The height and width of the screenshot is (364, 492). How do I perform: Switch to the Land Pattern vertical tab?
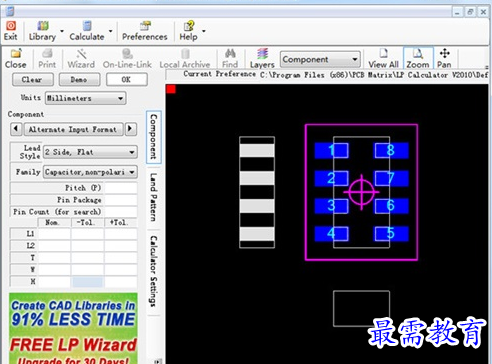coord(153,197)
